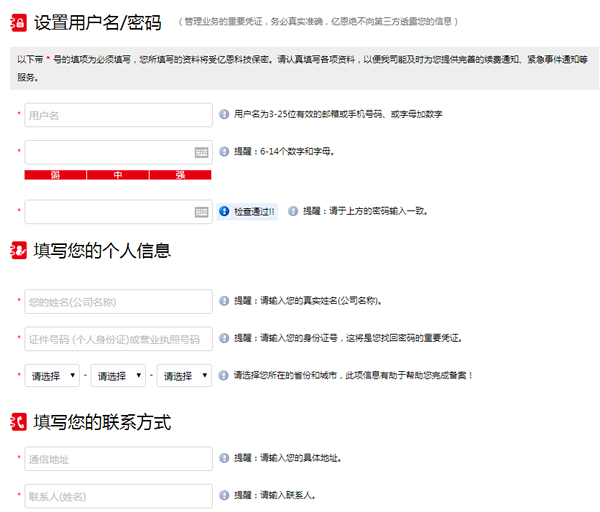Focus the password input field

click(119, 152)
